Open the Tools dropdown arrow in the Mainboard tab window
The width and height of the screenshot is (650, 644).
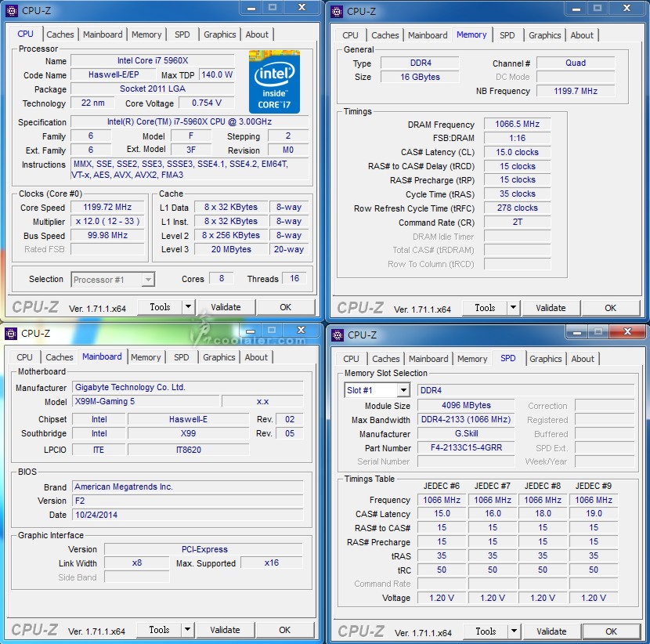[187, 629]
